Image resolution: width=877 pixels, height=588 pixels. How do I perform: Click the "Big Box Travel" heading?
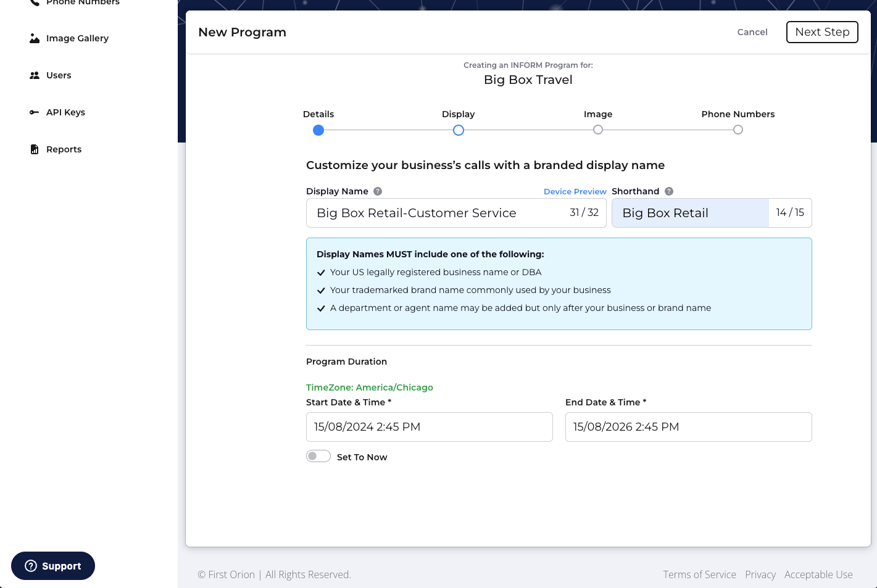click(x=528, y=80)
